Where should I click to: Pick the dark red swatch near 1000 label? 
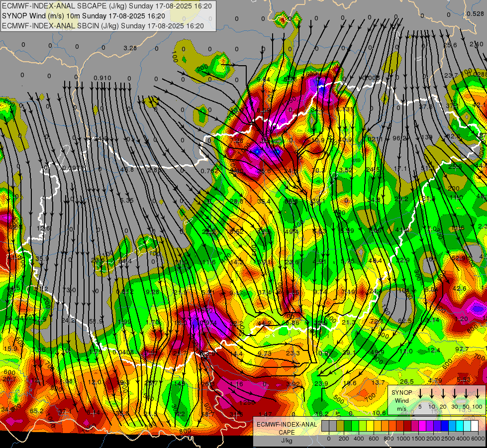(x=408, y=426)
